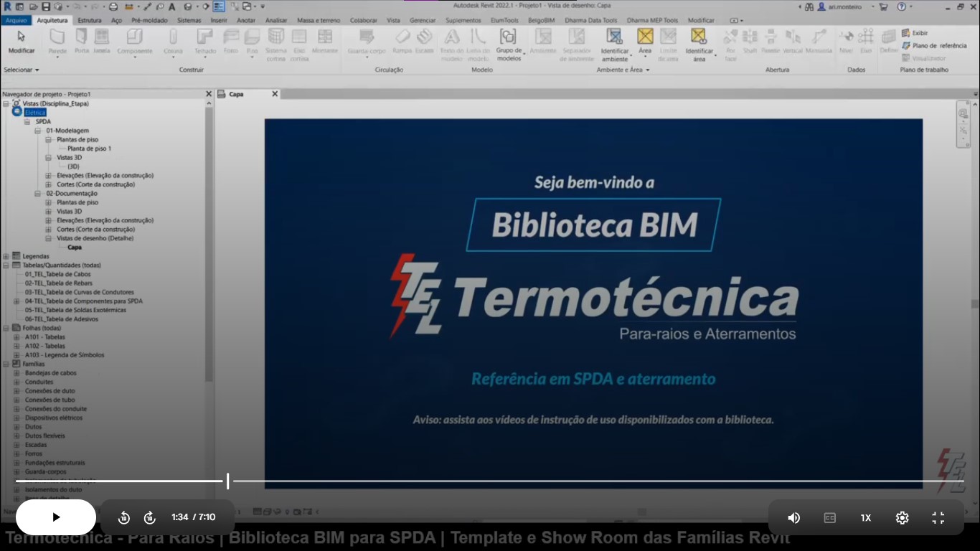The image size is (980, 551).
Task: Open the Selecionar dropdown
Action: pyautogui.click(x=22, y=70)
